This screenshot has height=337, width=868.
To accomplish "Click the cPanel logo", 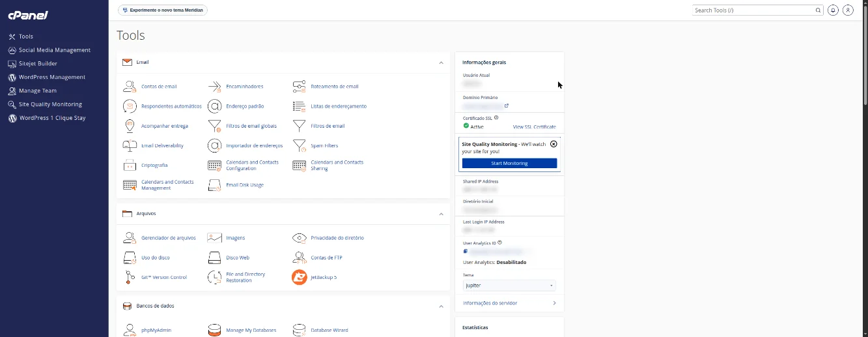I will [28, 15].
